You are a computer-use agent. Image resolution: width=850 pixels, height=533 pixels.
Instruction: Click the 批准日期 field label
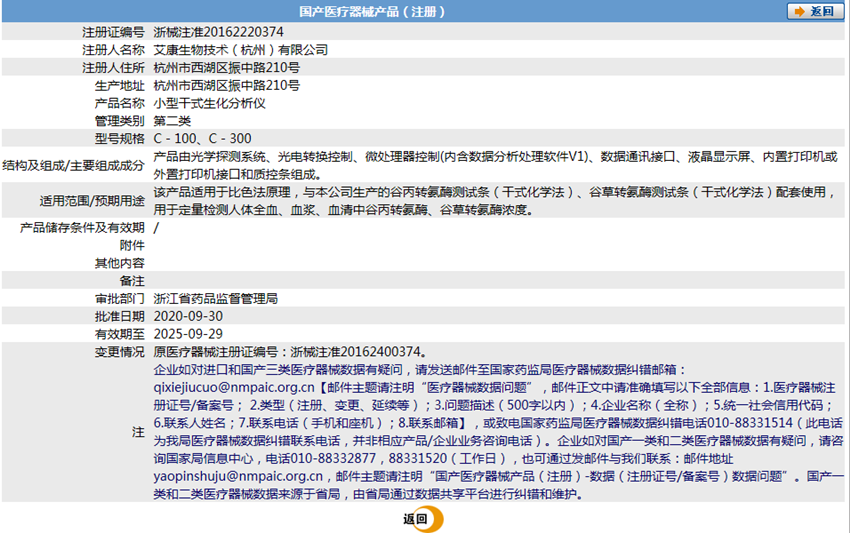[120, 316]
